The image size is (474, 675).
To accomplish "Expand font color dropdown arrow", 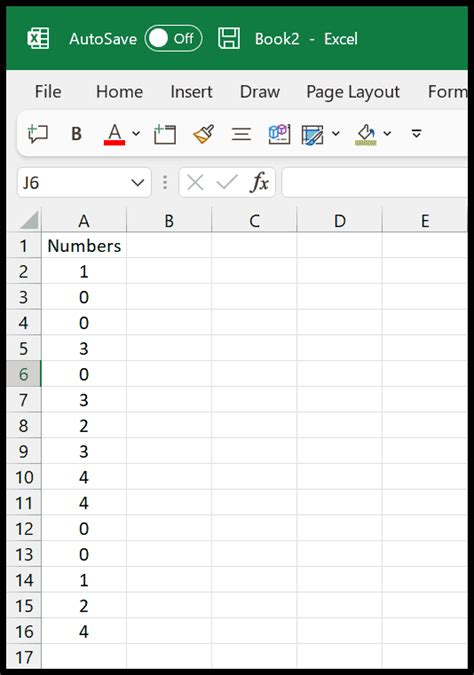I will pos(136,134).
